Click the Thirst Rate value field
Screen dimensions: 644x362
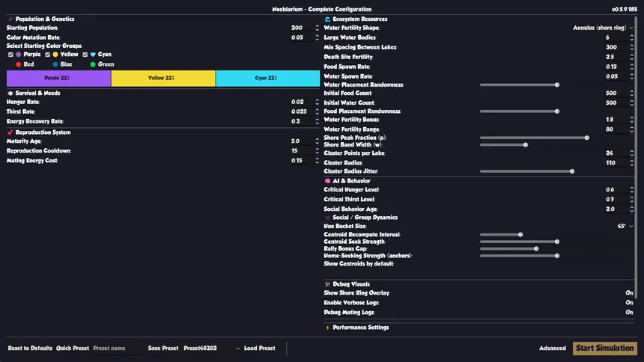pyautogui.click(x=302, y=111)
